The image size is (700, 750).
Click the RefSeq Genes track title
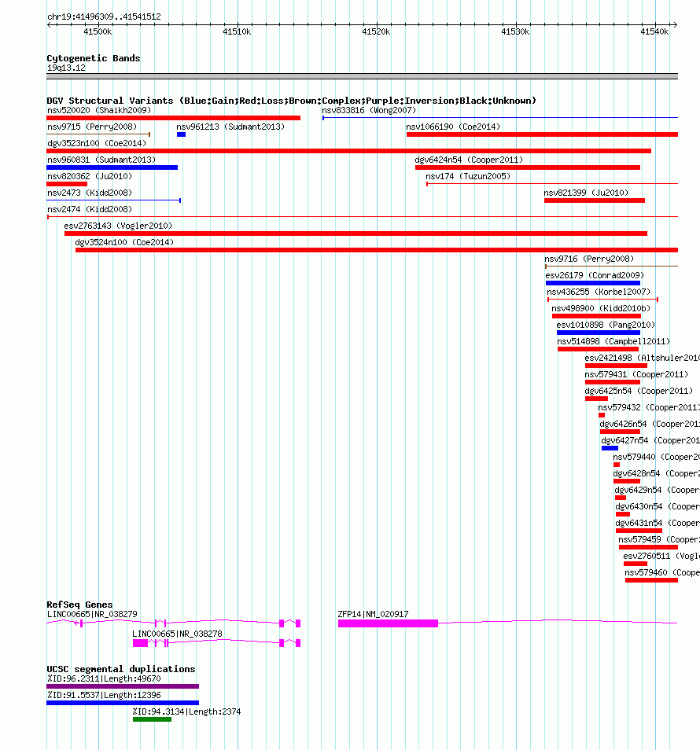point(79,605)
